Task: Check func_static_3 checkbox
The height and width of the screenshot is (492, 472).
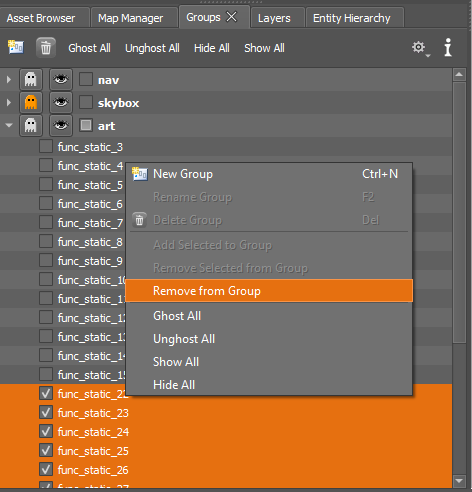Action: (x=46, y=146)
